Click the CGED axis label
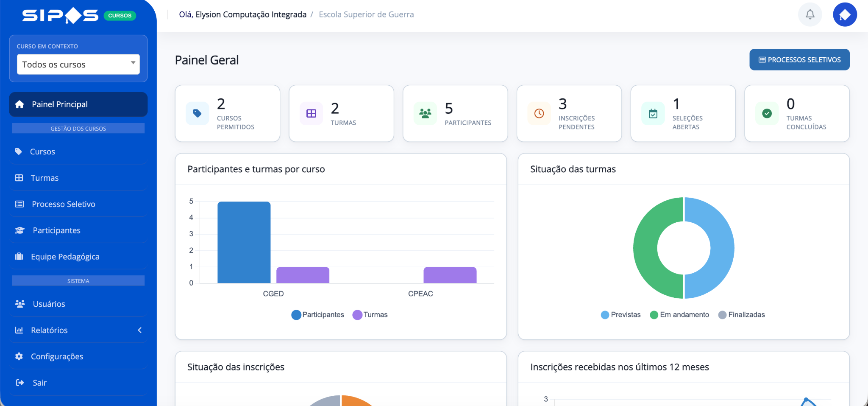868x406 pixels. (273, 294)
